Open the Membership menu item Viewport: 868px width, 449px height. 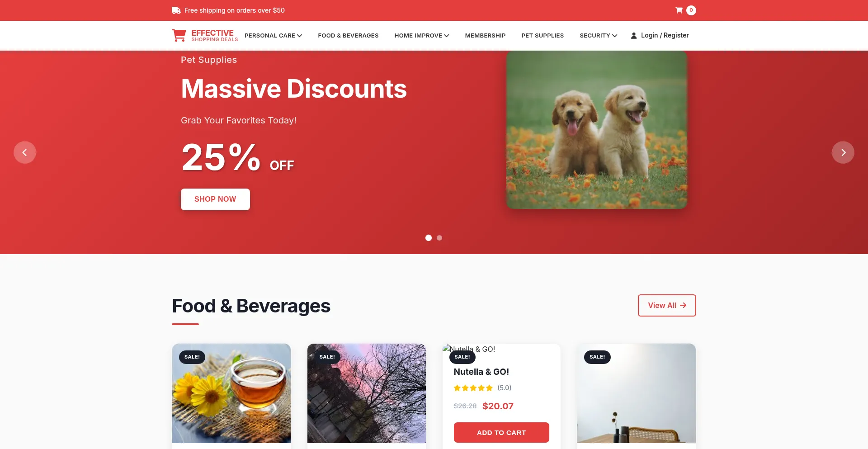pyautogui.click(x=485, y=35)
